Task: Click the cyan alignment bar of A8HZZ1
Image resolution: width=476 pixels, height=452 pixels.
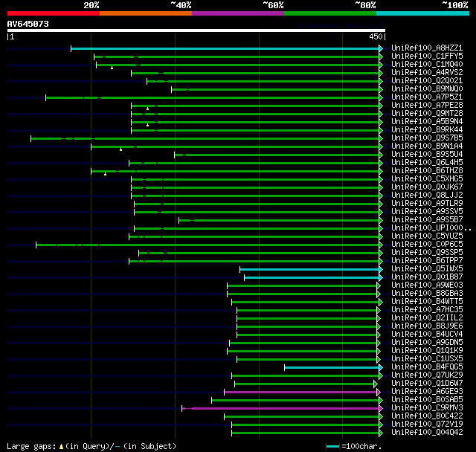Action: (x=225, y=48)
